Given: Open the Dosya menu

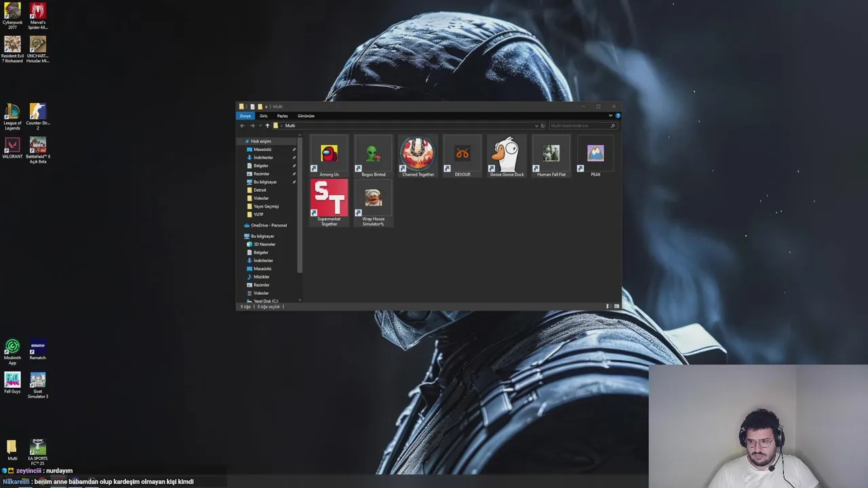Looking at the screenshot, I should click(x=245, y=116).
